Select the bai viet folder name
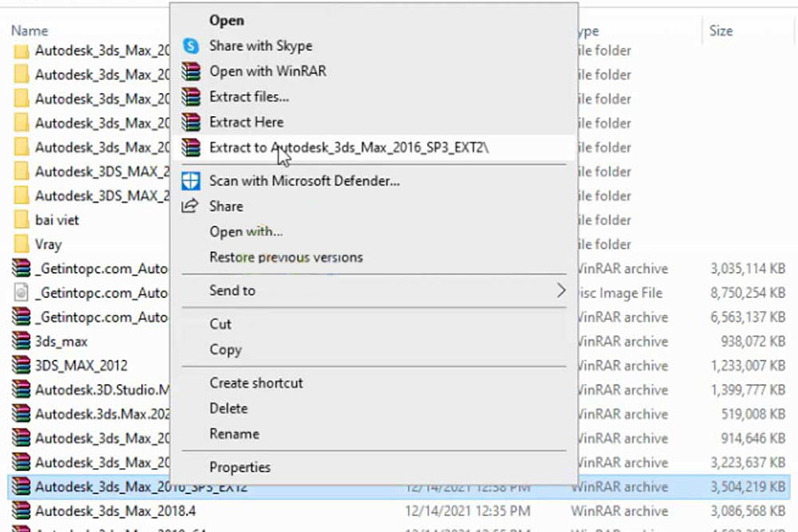The width and height of the screenshot is (798, 532). point(57,220)
